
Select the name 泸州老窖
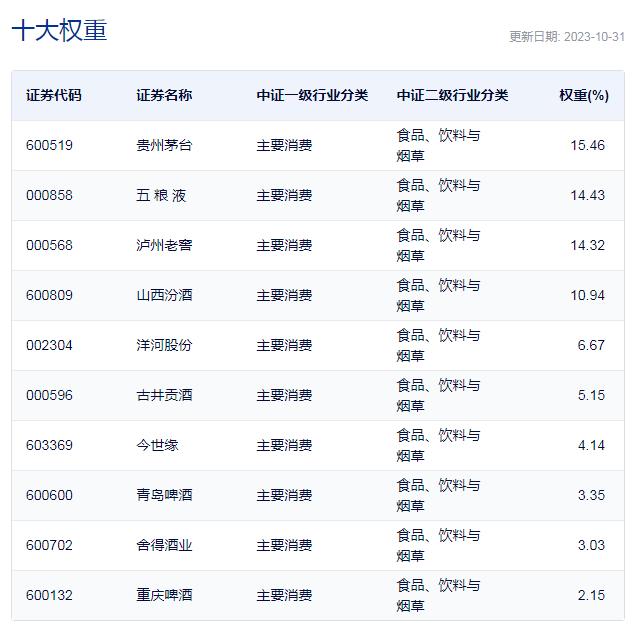coord(164,245)
